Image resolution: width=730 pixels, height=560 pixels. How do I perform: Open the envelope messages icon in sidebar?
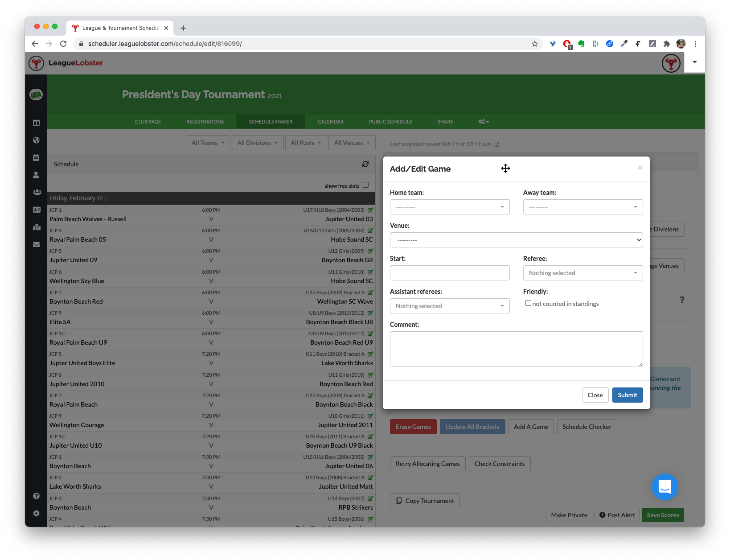point(36,244)
